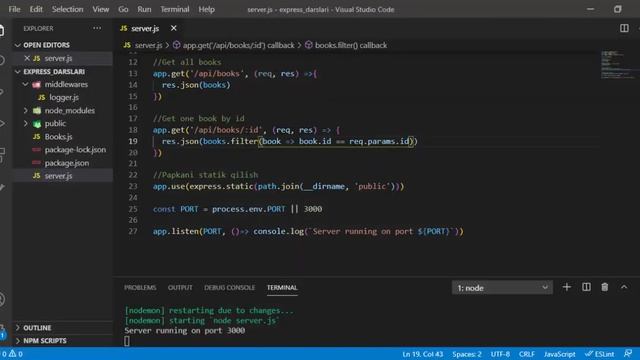Click the 'const PORT' code line
This screenshot has height=360, width=640.
tap(237, 209)
